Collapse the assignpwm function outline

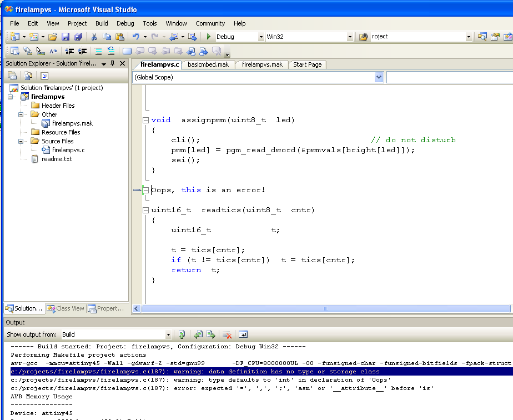(x=145, y=120)
